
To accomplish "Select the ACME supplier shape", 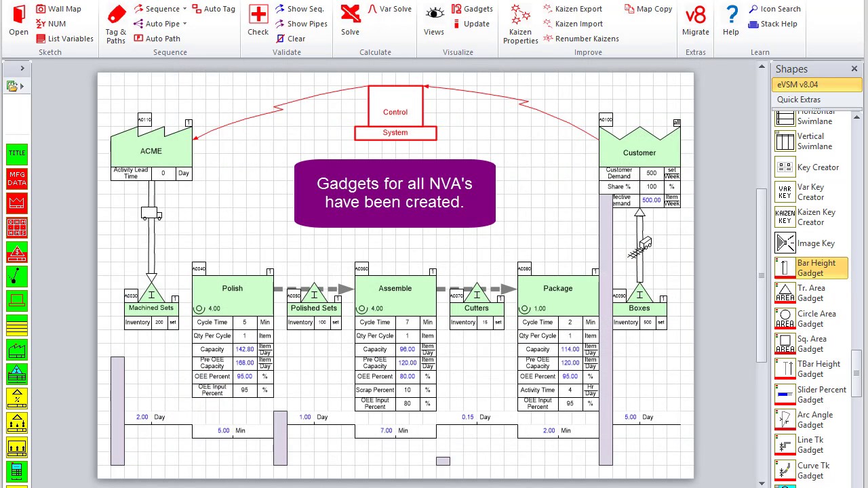I will pos(151,146).
